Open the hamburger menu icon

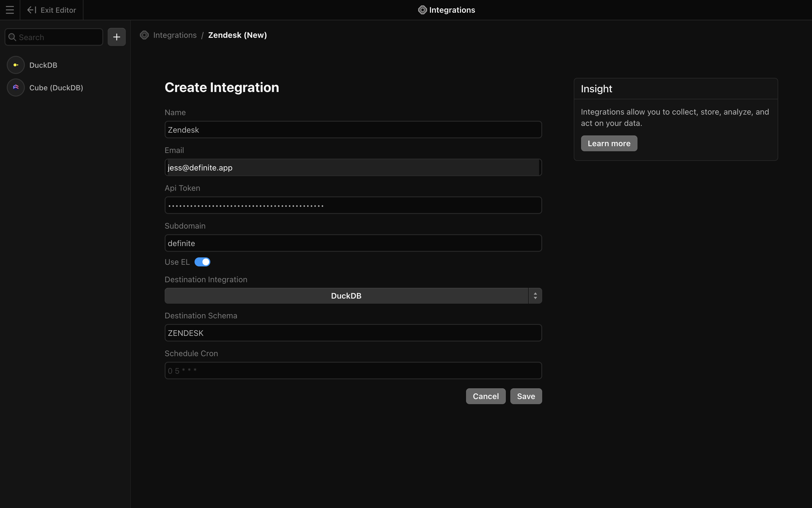pyautogui.click(x=10, y=10)
